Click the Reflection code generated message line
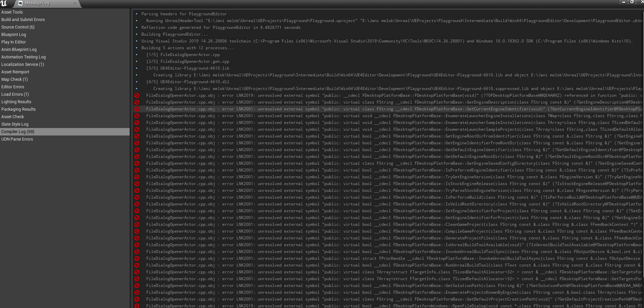The width and height of the screenshot is (644, 308). 221,28
